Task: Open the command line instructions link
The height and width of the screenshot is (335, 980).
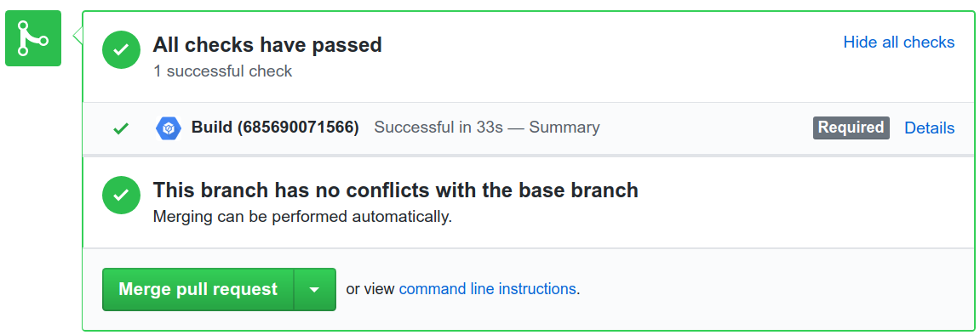Action: pyautogui.click(x=488, y=289)
